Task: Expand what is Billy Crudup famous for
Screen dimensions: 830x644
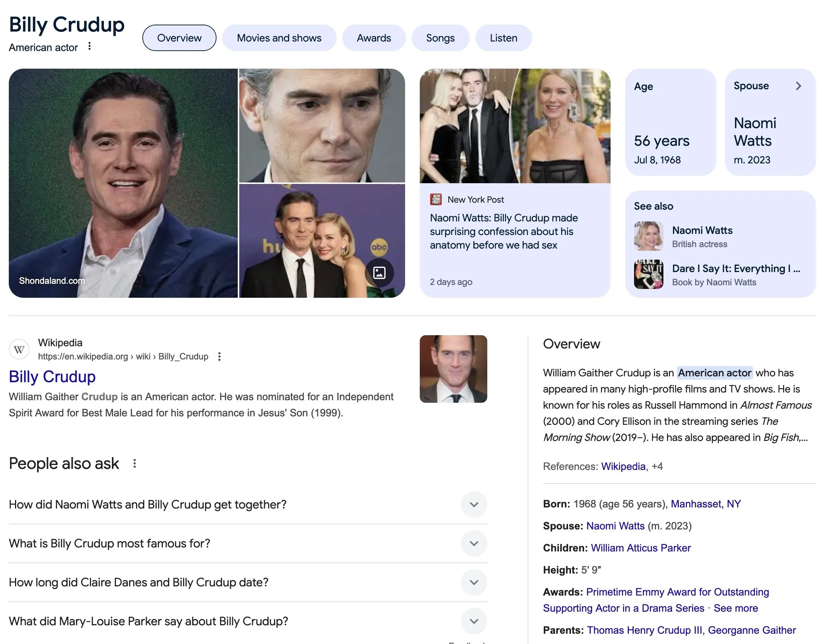Action: 473,543
